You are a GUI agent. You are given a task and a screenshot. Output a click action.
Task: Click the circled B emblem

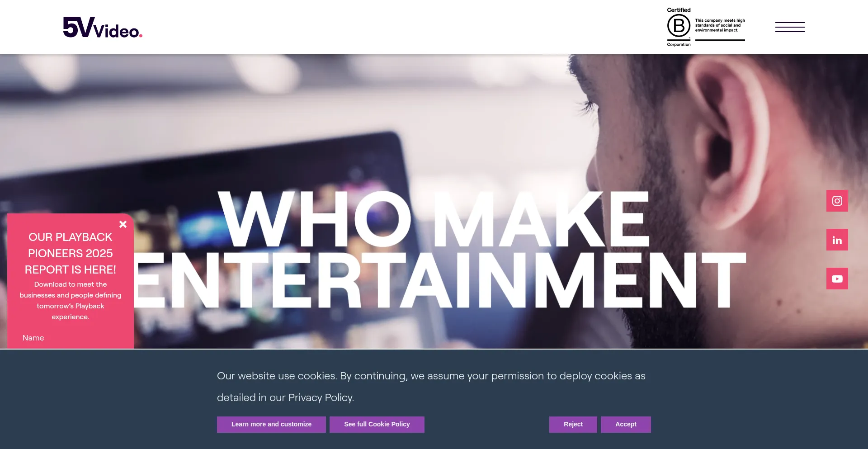coord(679,26)
